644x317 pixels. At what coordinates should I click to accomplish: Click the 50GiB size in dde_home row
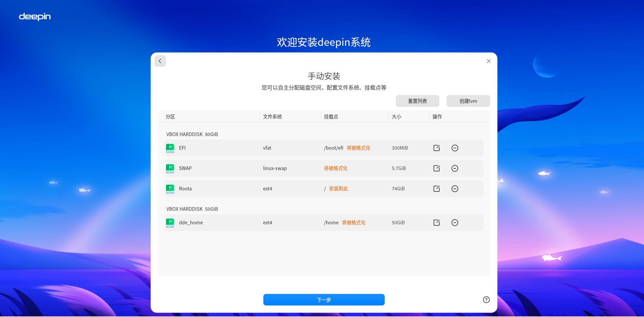pos(398,223)
